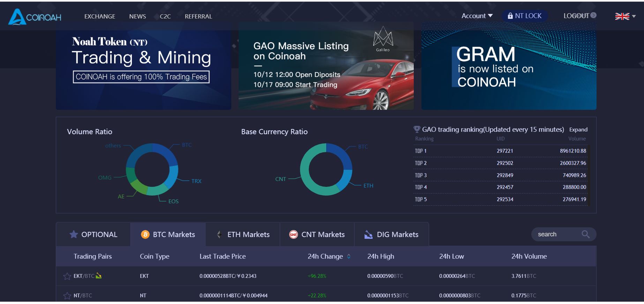Click the lock icon in NT LOCK
Screen dimensions: 644x304
510,16
